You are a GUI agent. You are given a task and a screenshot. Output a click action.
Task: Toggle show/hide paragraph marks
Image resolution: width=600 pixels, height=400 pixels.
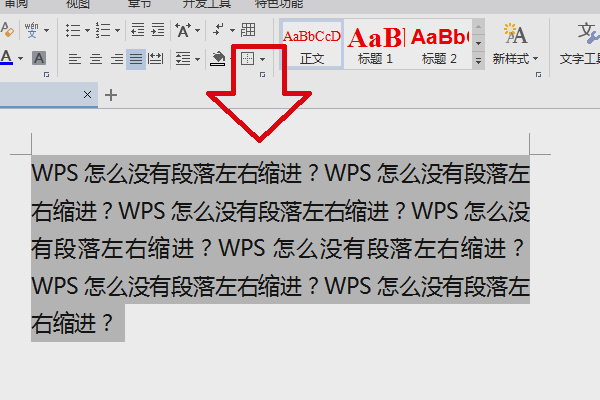coord(218,30)
